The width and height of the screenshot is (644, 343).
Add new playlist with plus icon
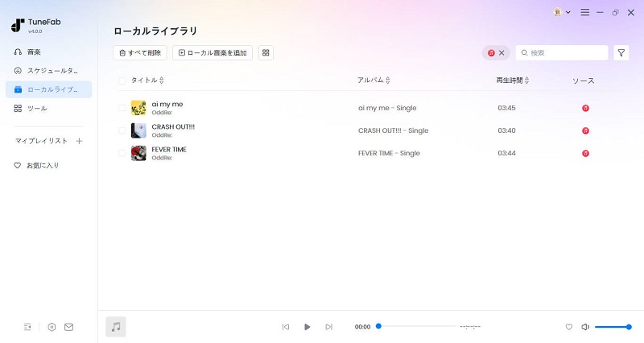tap(79, 141)
